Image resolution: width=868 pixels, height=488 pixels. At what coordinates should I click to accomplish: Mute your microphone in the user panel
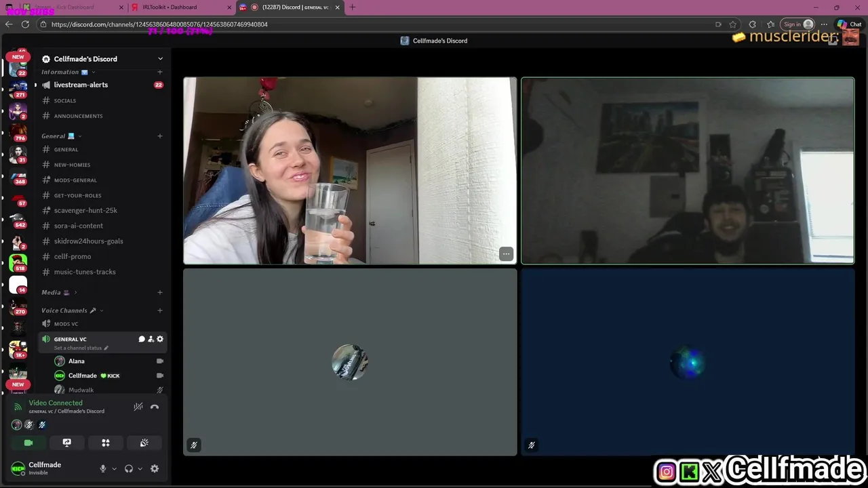[103, 468]
